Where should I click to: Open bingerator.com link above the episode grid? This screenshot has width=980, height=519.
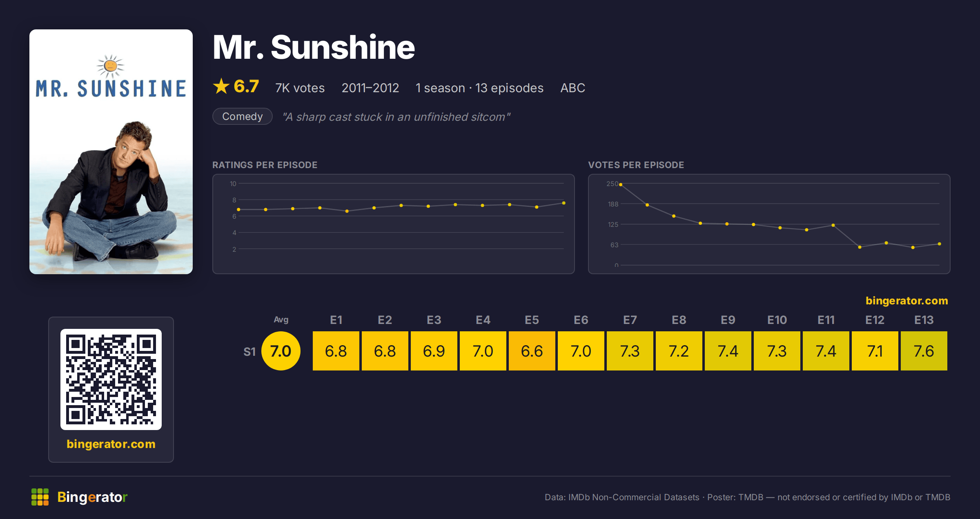click(906, 301)
